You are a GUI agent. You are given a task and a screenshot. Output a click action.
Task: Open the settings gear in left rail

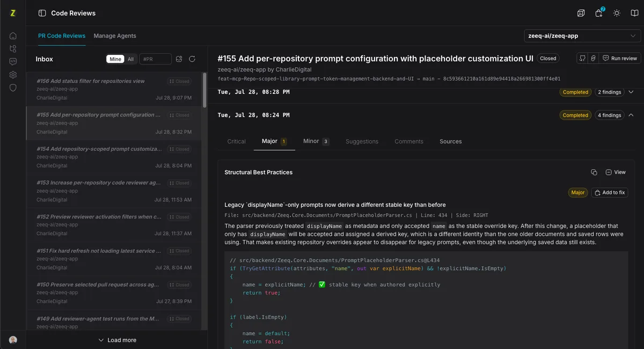(13, 75)
